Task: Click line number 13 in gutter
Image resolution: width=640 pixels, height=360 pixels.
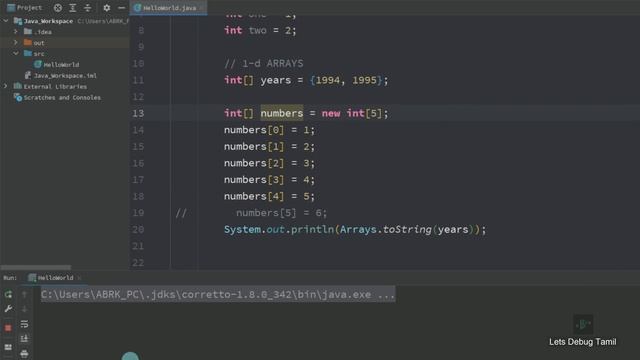Action: [x=138, y=113]
